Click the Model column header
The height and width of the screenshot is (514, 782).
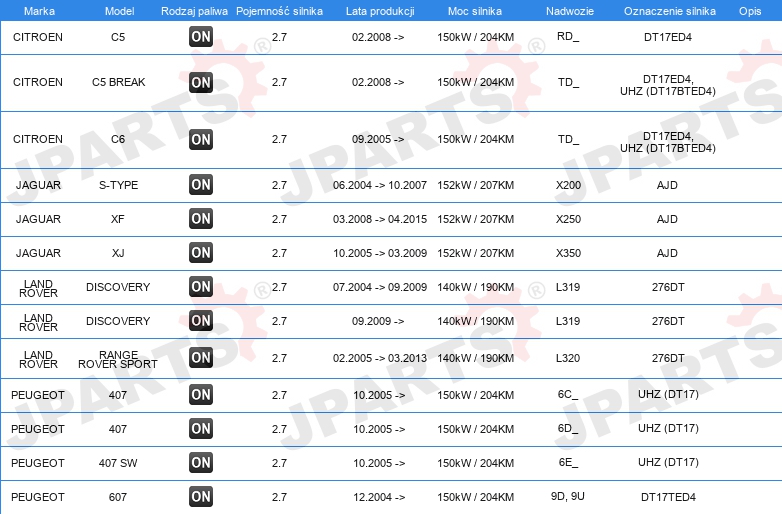[119, 11]
